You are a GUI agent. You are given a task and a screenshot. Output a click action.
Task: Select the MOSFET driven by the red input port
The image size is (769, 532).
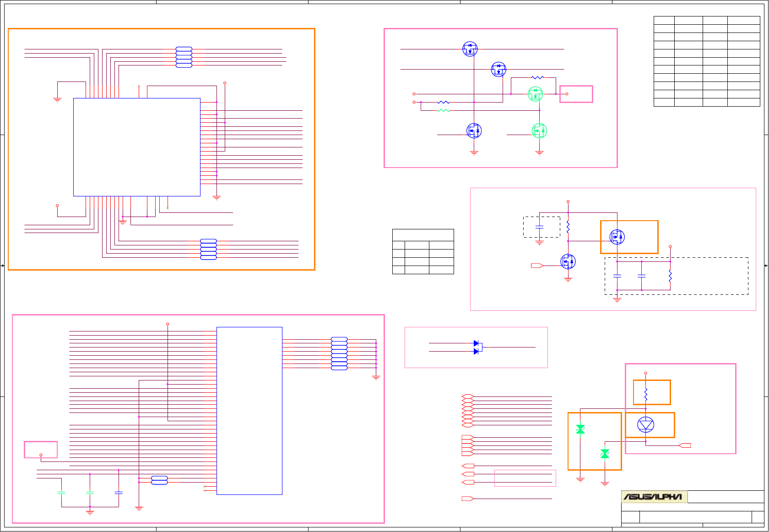tap(568, 261)
